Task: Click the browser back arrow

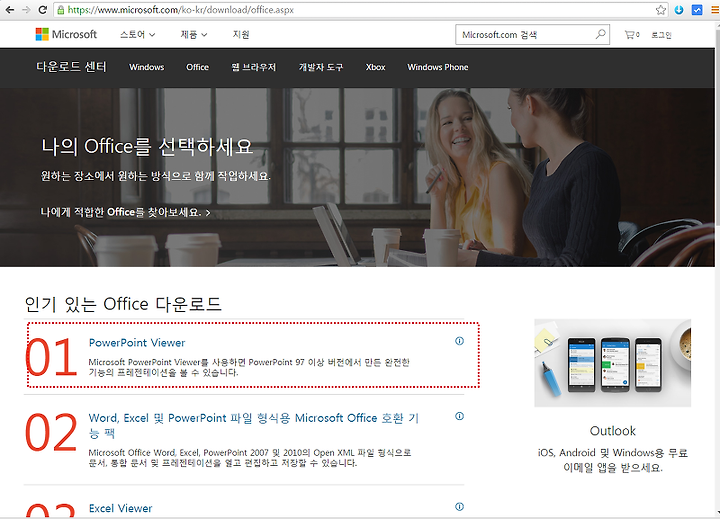Action: click(x=9, y=10)
